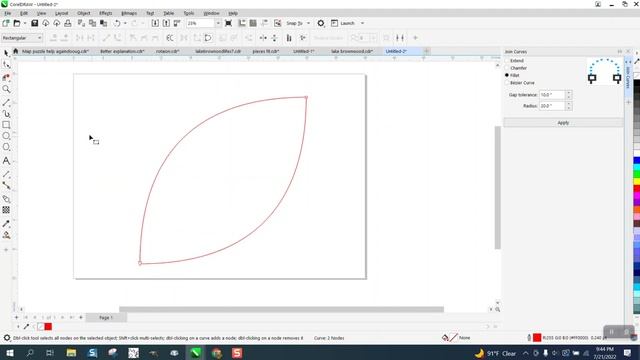Click the Apply button in Join Curves

[563, 123]
